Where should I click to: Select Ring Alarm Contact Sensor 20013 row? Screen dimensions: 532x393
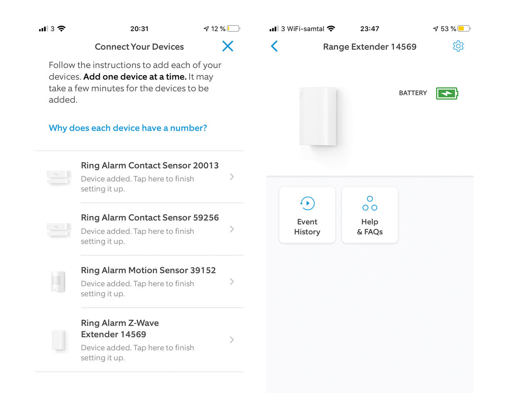139,177
